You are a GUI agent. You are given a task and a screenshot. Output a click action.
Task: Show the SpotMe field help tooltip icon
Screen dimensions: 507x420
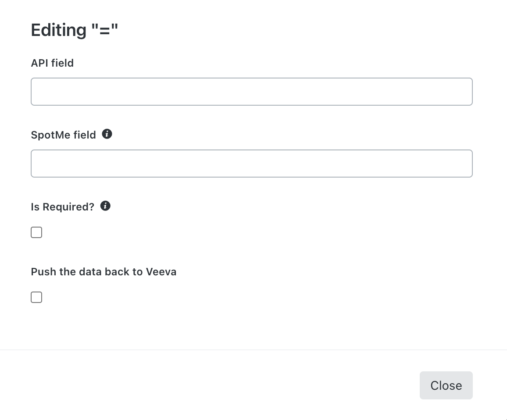point(107,134)
